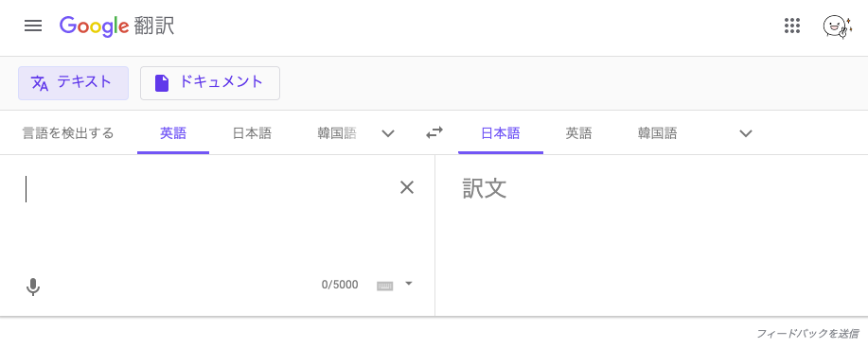Switch to ドキュメント translation mode
This screenshot has width=868, height=348.
210,83
